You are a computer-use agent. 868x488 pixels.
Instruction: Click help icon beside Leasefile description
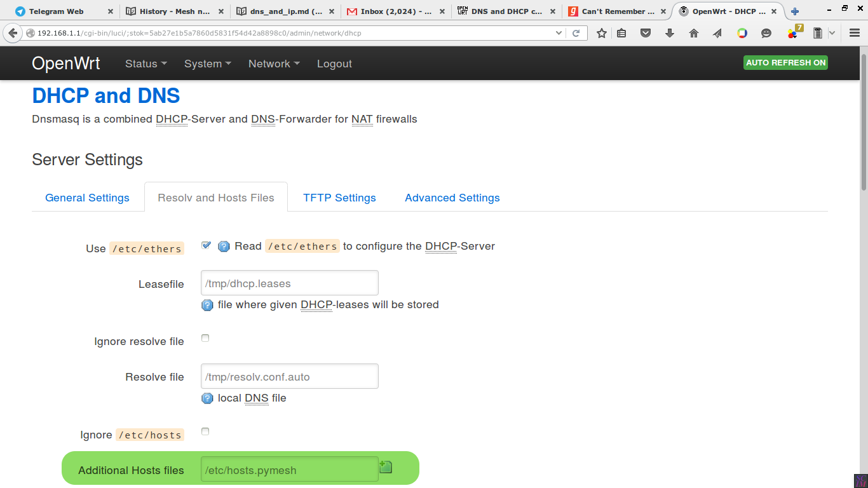(207, 305)
